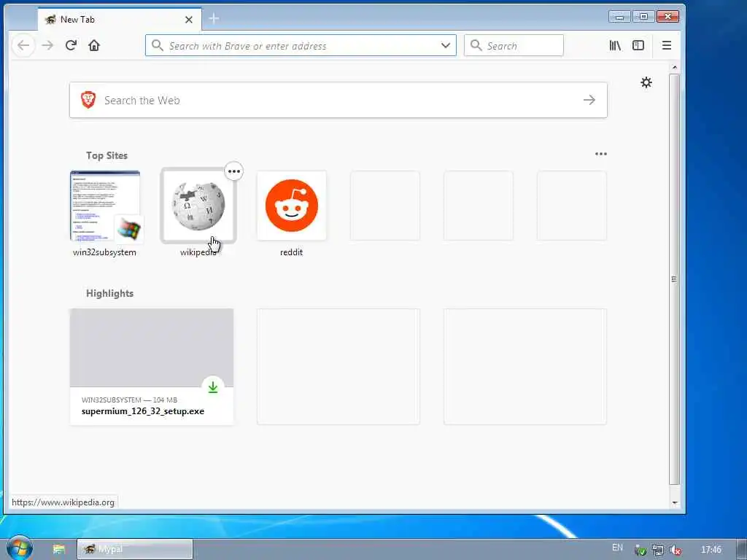
Task: Click the win32subsystem tile label
Action: click(104, 252)
